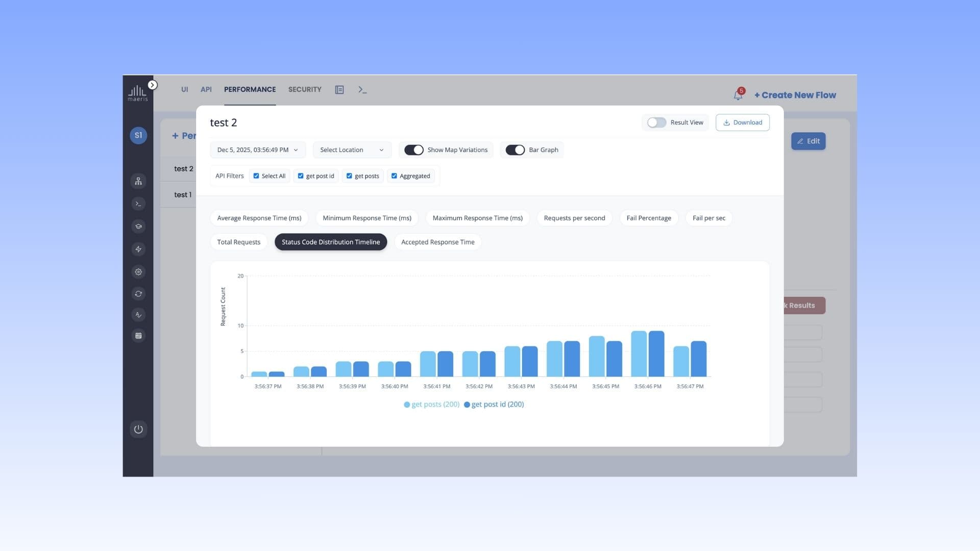Viewport: 980px width, 551px height.
Task: Open the date picker showing Dec 5, 2025
Action: click(257, 149)
